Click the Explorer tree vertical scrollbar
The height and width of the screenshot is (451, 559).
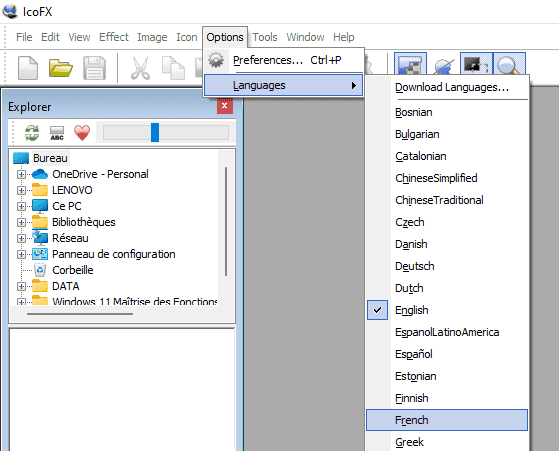click(x=226, y=221)
